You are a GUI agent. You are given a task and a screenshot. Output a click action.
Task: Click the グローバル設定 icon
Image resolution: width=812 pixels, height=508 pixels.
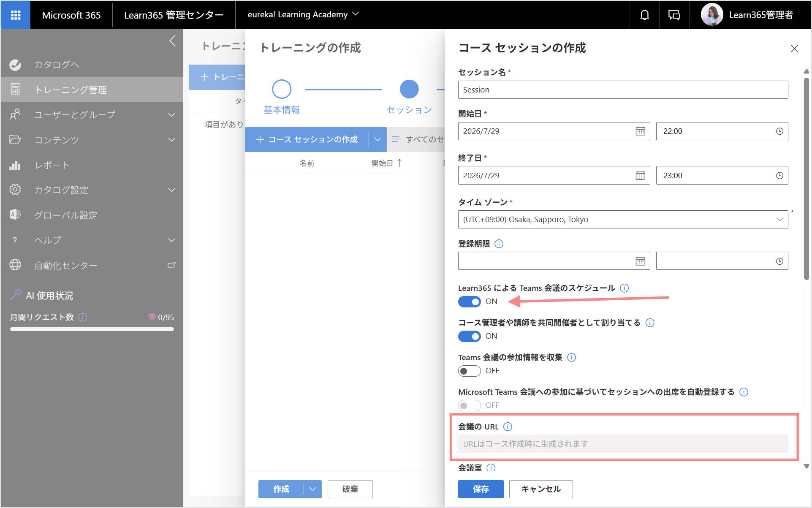coord(15,215)
